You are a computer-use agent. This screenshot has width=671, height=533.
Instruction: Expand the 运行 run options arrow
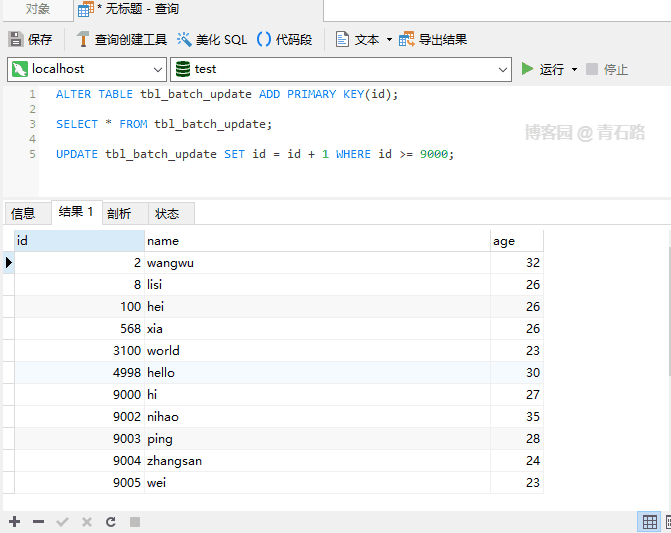click(x=574, y=70)
